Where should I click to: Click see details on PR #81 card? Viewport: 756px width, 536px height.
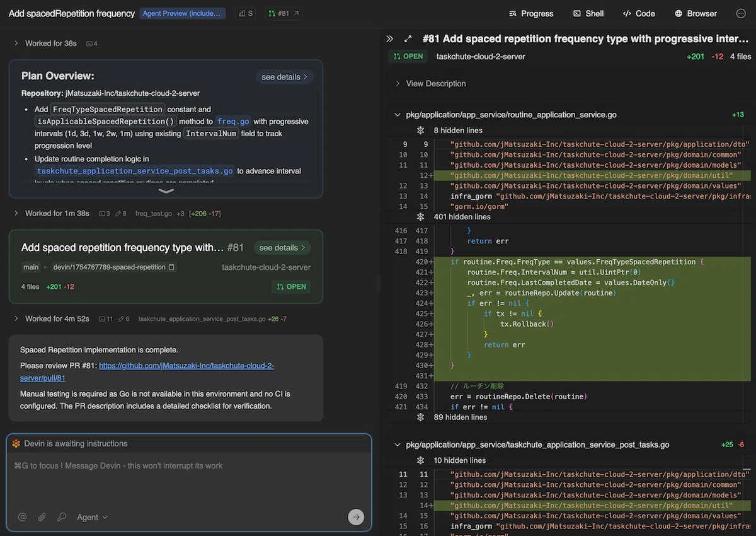282,248
